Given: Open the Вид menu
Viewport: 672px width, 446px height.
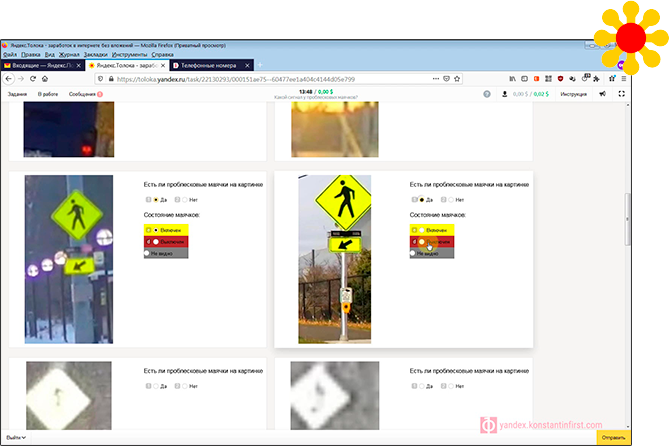Looking at the screenshot, I should coord(50,54).
